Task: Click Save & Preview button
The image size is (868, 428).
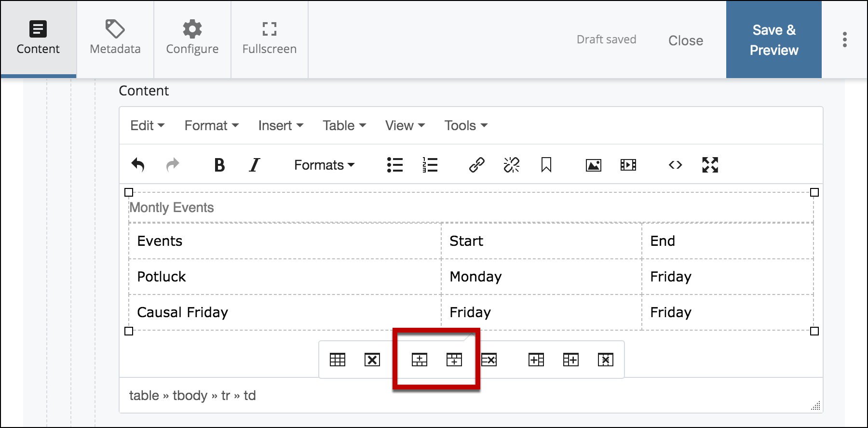Action: [x=773, y=40]
